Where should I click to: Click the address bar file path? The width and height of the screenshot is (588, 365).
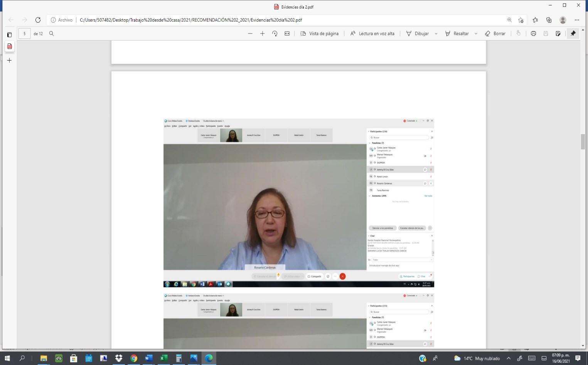(191, 20)
